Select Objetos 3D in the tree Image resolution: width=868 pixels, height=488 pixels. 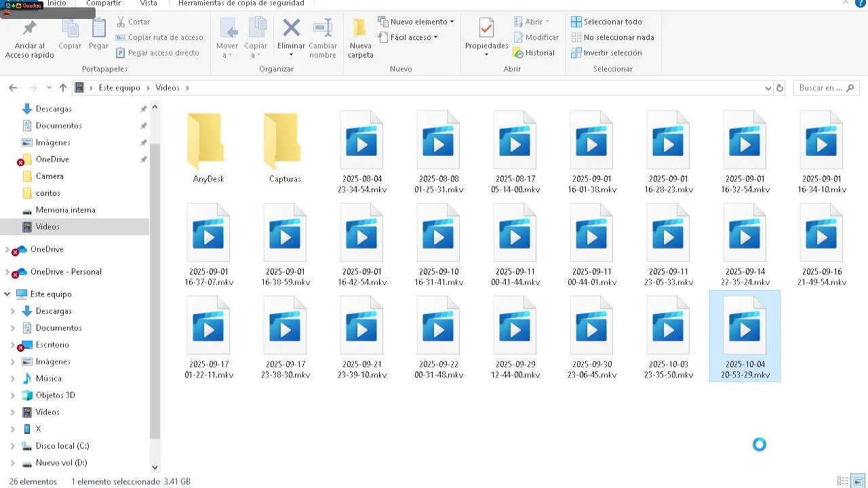55,395
